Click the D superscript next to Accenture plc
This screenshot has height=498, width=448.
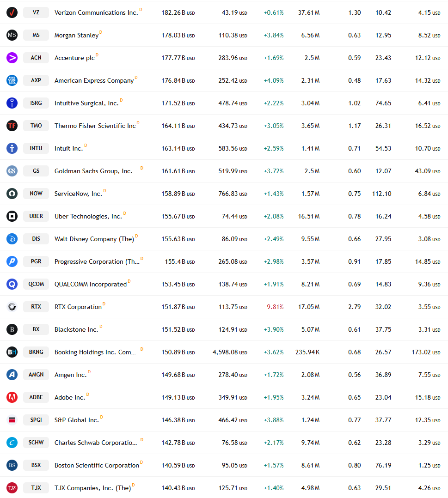97,55
